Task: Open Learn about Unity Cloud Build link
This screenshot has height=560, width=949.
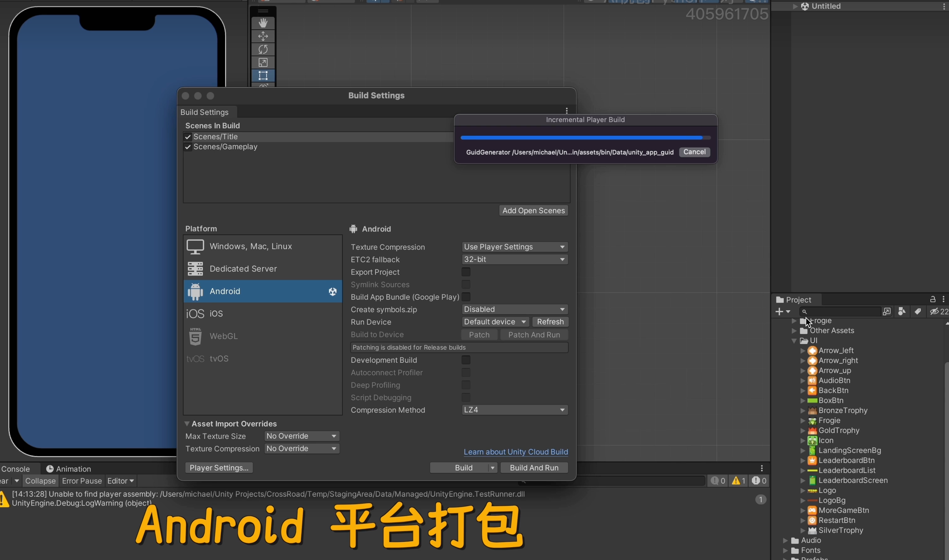Action: [515, 452]
